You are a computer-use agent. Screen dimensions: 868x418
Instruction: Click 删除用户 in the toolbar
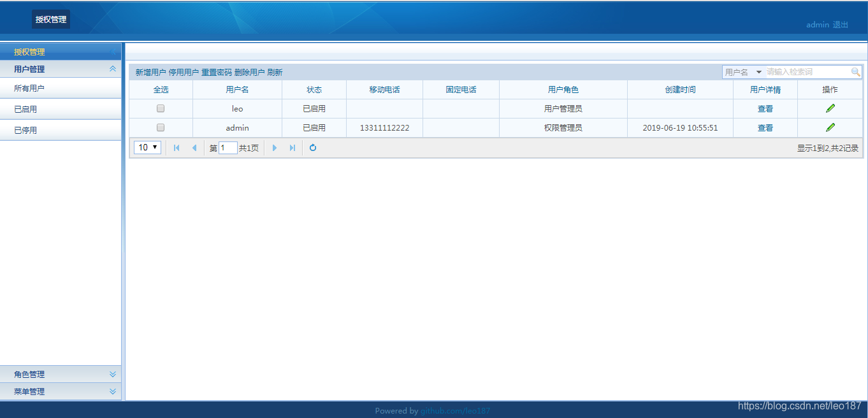pos(249,73)
